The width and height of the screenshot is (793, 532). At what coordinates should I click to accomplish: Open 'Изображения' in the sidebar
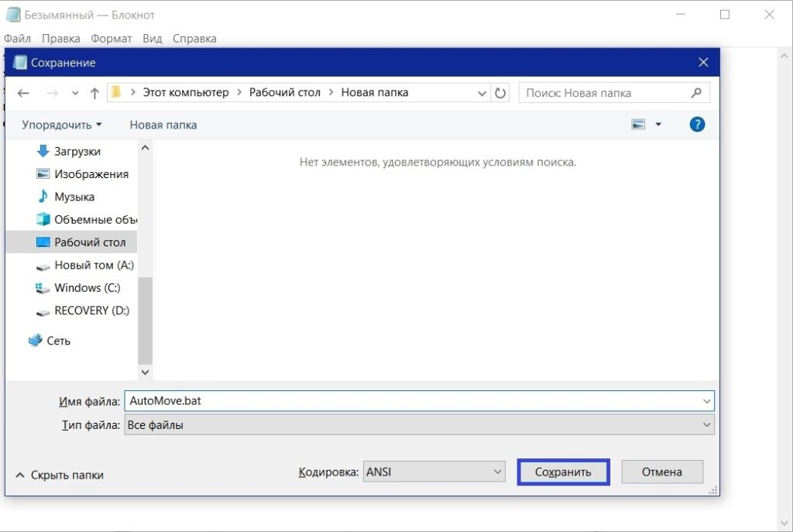[x=91, y=174]
